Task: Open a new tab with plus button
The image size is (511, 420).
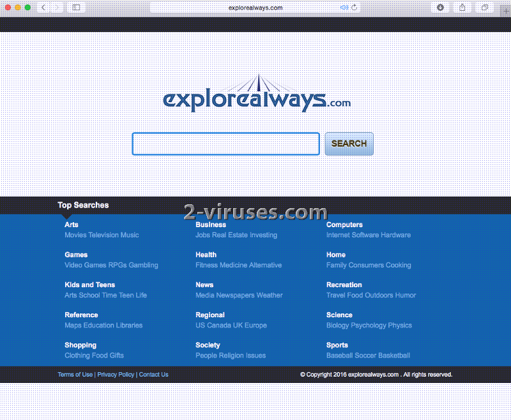Action: [x=507, y=11]
